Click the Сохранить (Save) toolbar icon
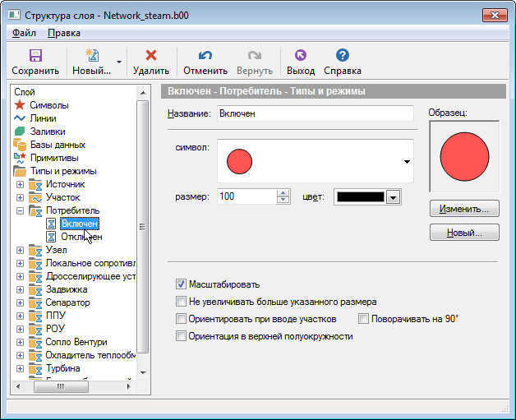 (35, 56)
